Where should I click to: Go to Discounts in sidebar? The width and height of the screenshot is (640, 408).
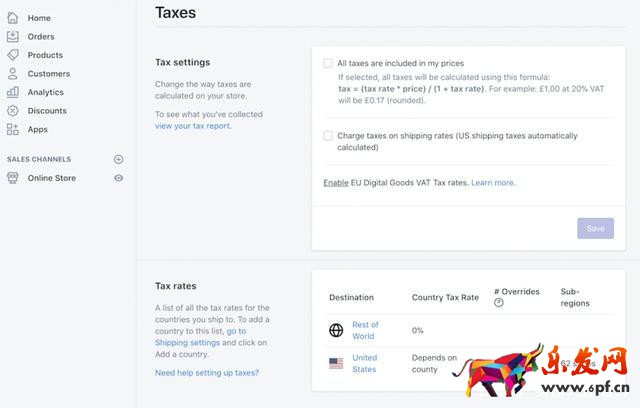[x=47, y=110]
